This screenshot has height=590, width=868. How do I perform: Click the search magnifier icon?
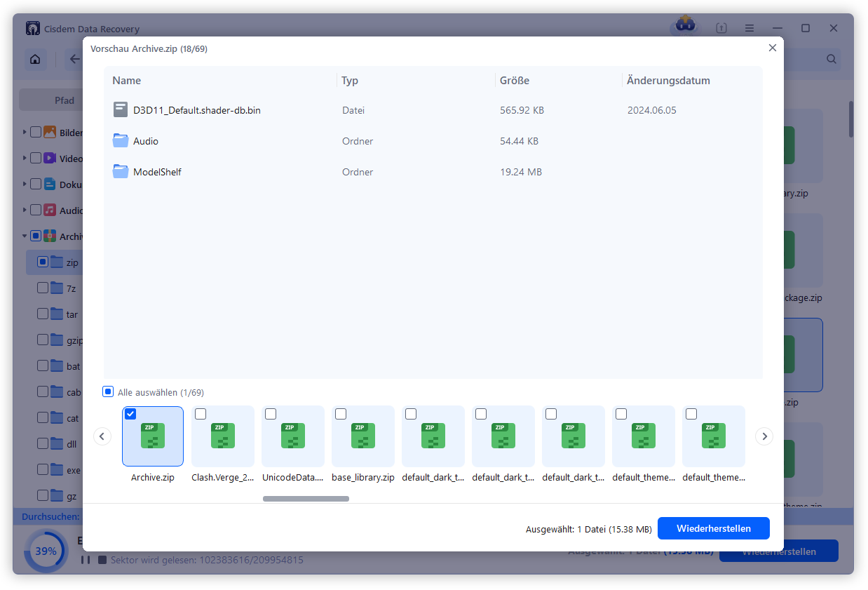point(831,60)
